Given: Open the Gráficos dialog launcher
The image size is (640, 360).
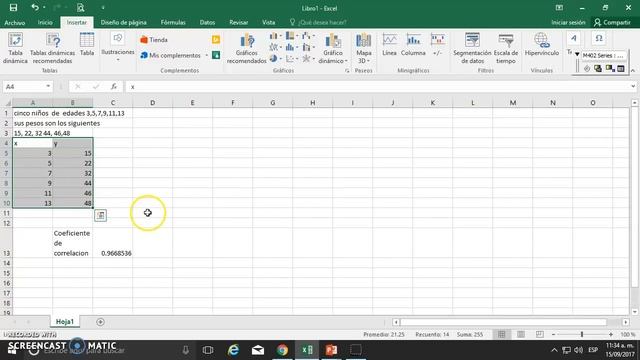Looking at the screenshot, I should (347, 71).
